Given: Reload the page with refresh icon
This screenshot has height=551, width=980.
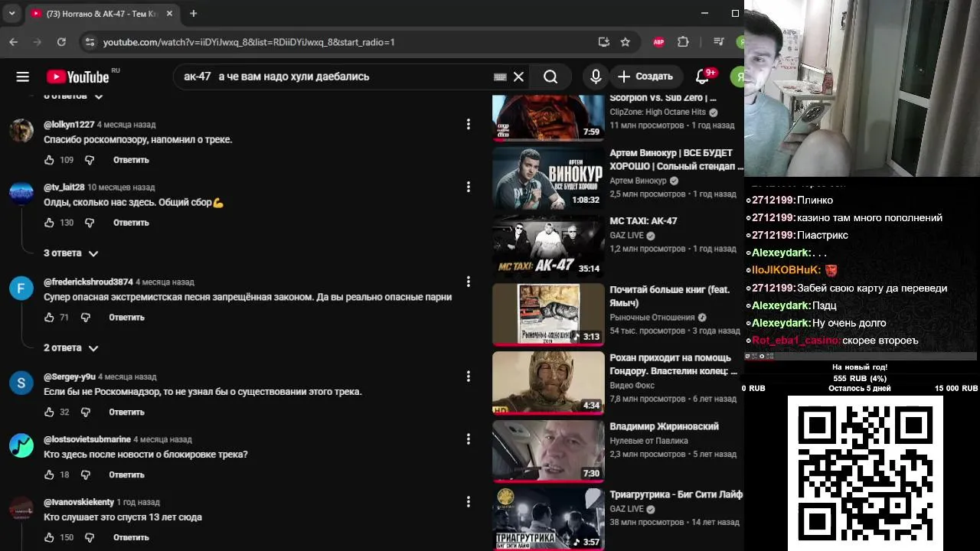Looking at the screenshot, I should pos(61,42).
